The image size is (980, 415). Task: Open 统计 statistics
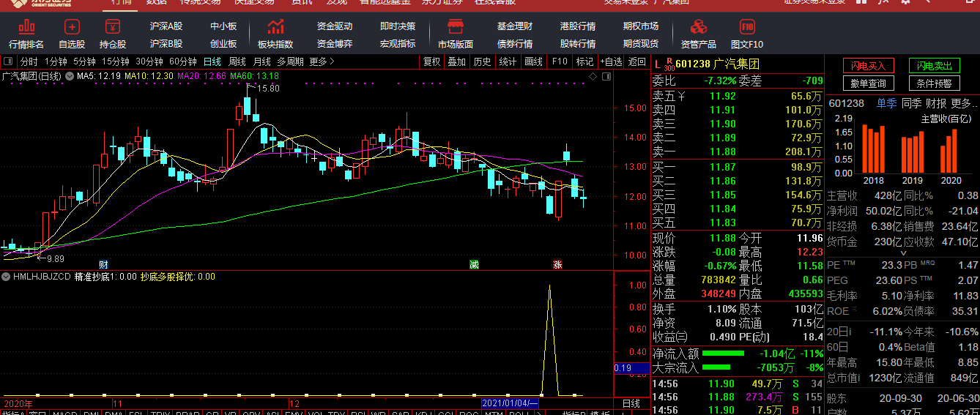coord(508,61)
